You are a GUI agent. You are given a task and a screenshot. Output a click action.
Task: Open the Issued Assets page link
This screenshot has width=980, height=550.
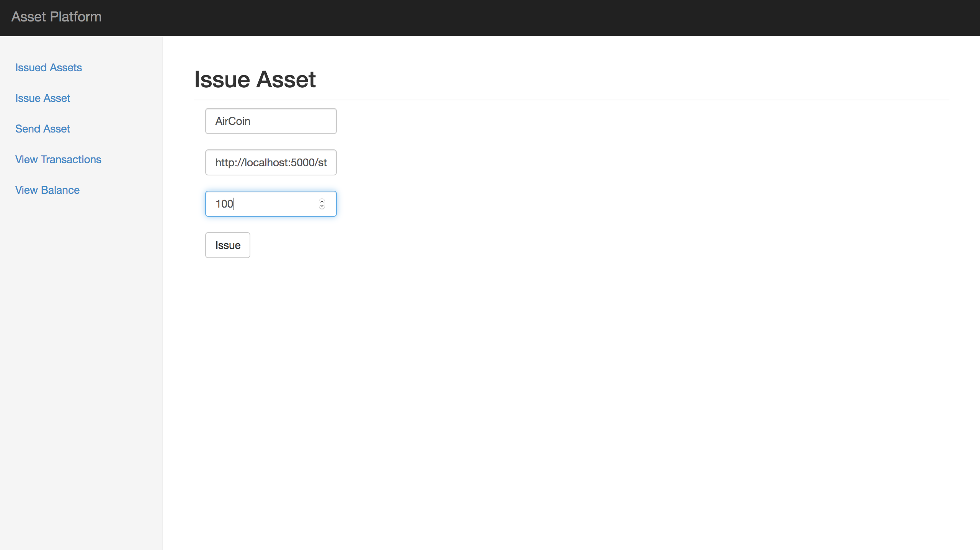[x=49, y=67]
